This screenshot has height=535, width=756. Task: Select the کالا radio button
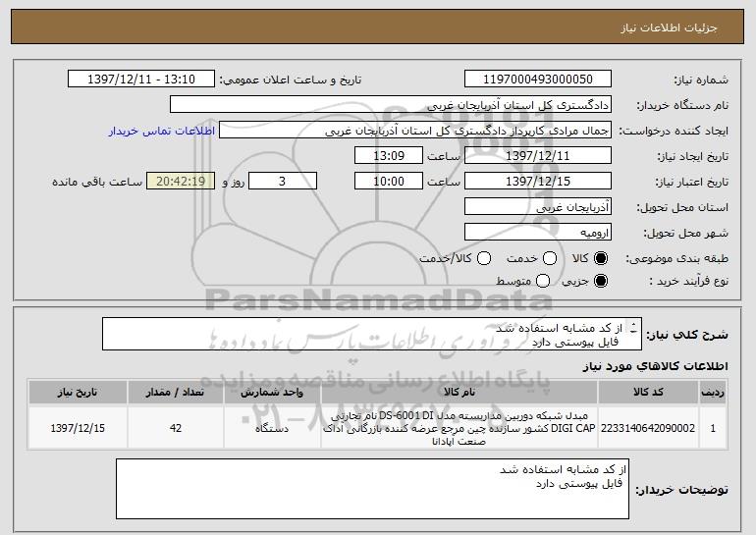[601, 258]
